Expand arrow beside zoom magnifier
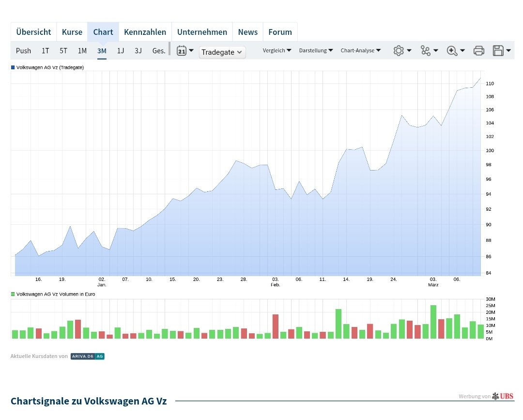The width and height of the screenshot is (523, 420). 462,50
